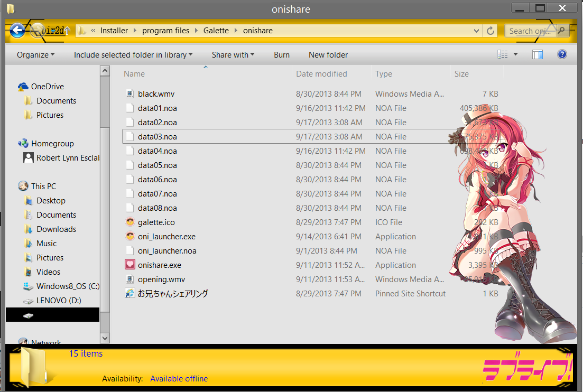Go to program files in the breadcrumb
Viewport: 583px width, 392px height.
point(165,31)
